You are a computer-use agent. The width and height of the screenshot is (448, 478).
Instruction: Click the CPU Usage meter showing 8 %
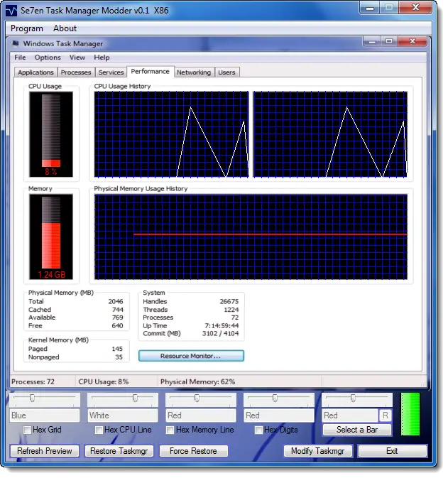[51, 134]
